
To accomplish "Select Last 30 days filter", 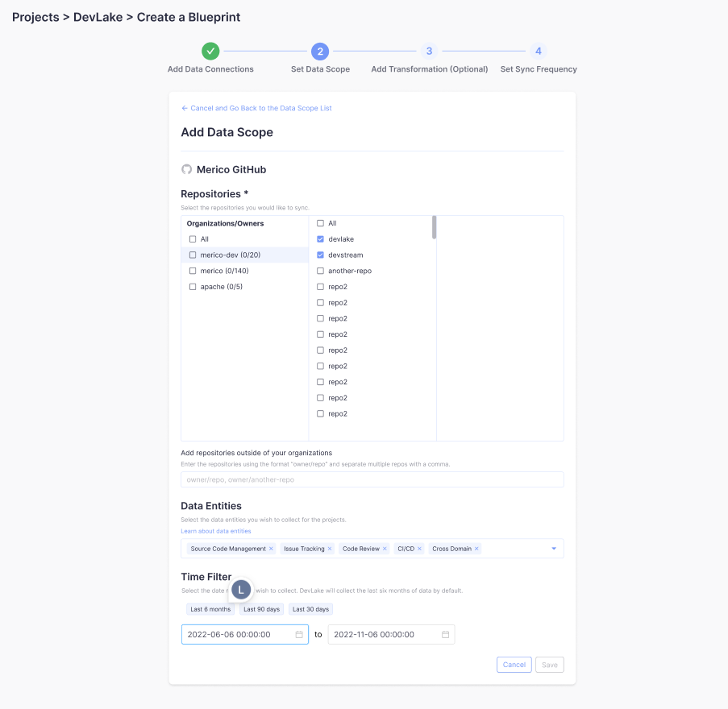I will click(310, 609).
